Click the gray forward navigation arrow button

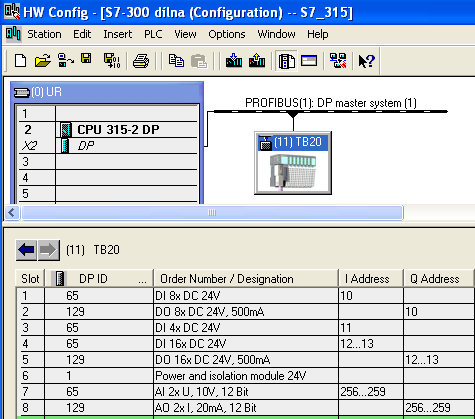click(x=49, y=250)
